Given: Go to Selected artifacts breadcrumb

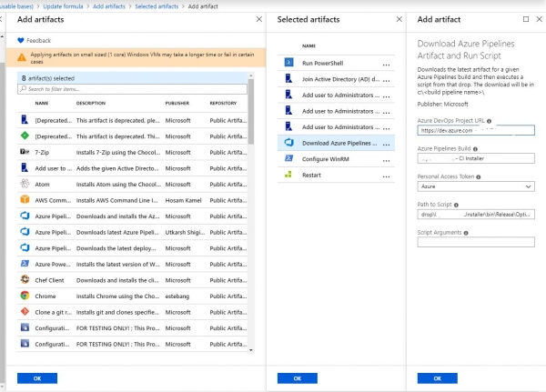Looking at the screenshot, I should tap(157, 6).
